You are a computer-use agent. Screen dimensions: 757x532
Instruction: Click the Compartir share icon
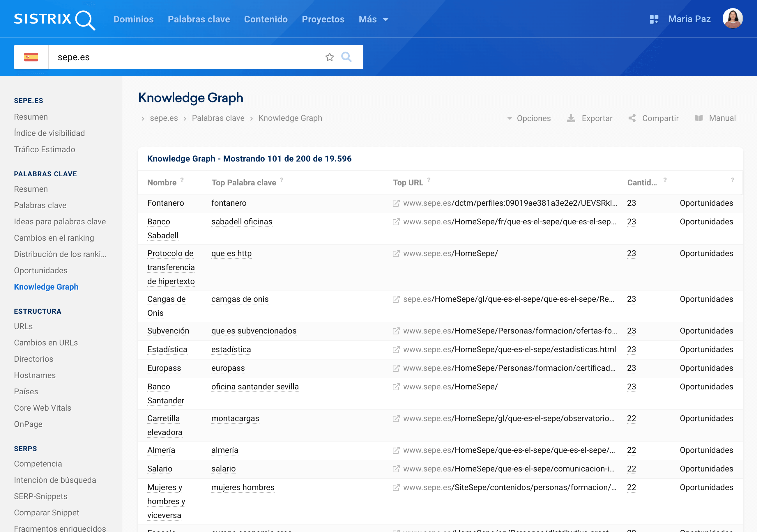point(632,118)
